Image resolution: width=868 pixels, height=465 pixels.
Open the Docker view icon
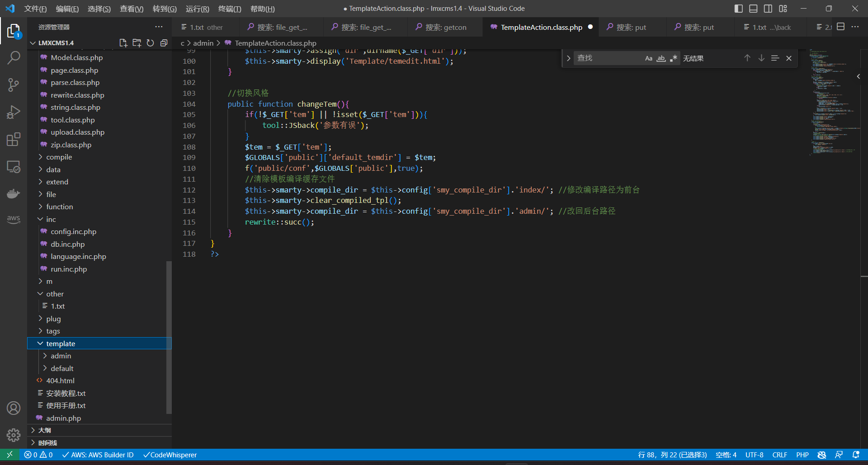[x=14, y=193]
